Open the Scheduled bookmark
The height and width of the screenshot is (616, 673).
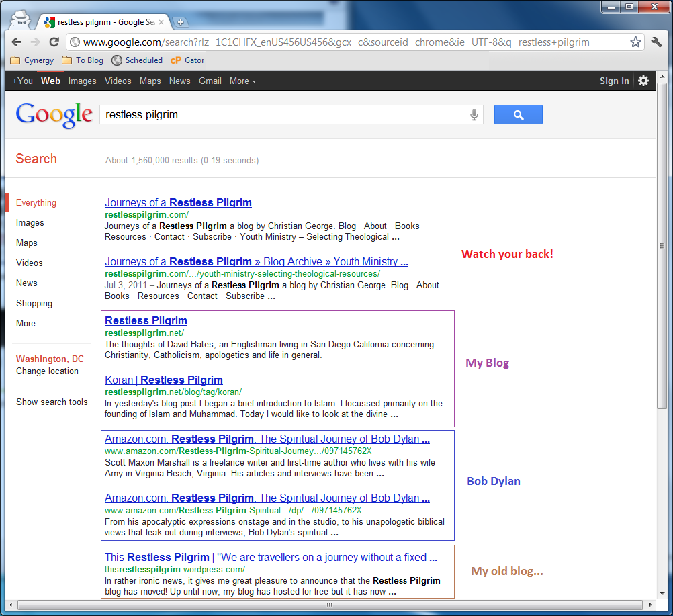137,60
